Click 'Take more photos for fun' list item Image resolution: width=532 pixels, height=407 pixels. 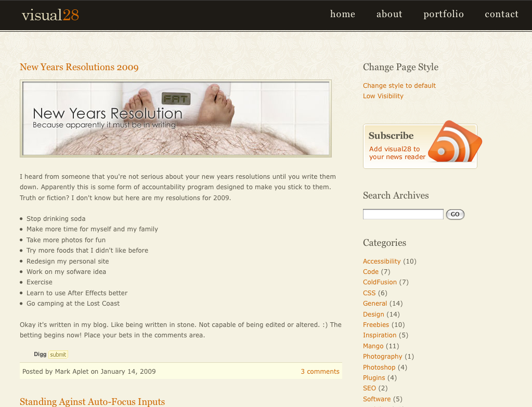(x=66, y=240)
